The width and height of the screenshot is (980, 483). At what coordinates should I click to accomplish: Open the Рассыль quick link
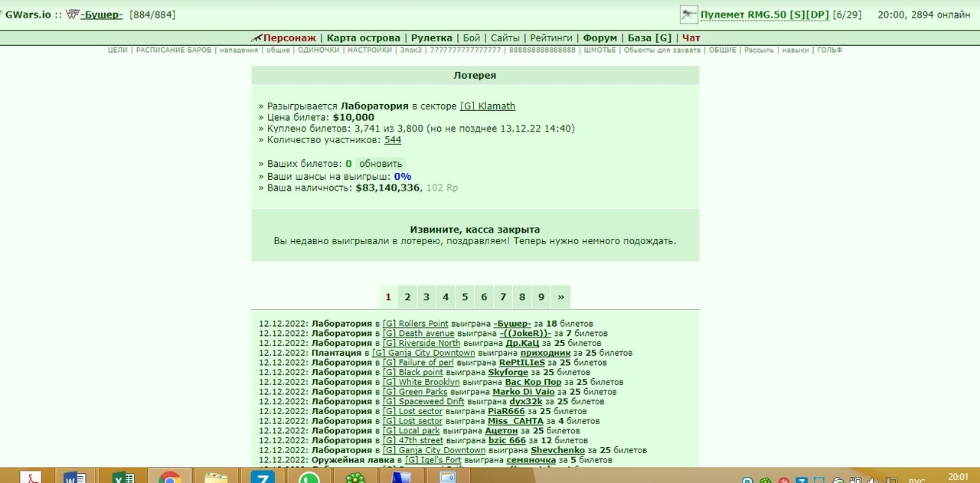pyautogui.click(x=759, y=50)
